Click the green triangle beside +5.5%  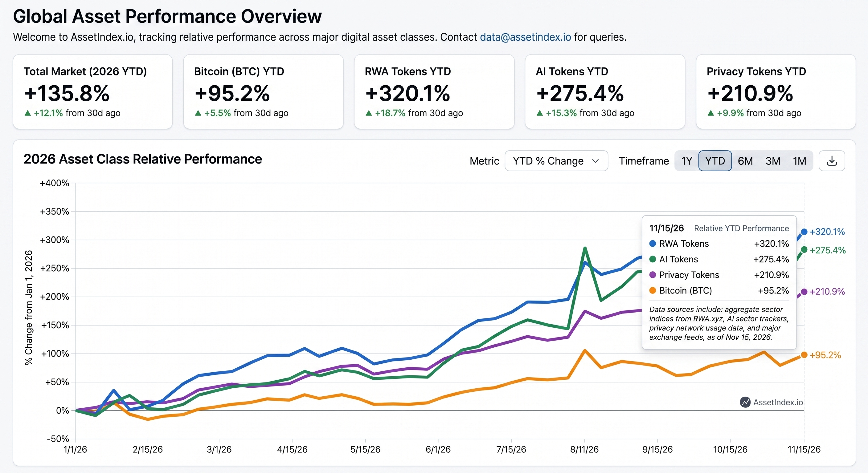coord(198,113)
